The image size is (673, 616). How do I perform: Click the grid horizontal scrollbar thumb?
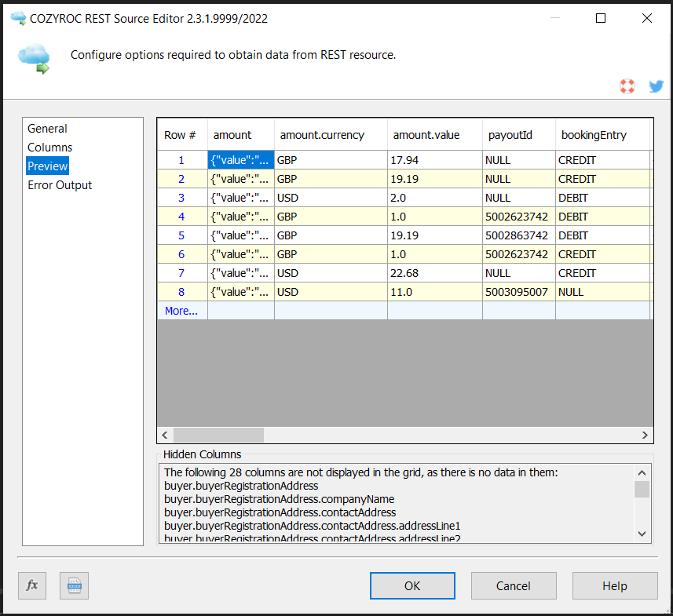(x=218, y=435)
